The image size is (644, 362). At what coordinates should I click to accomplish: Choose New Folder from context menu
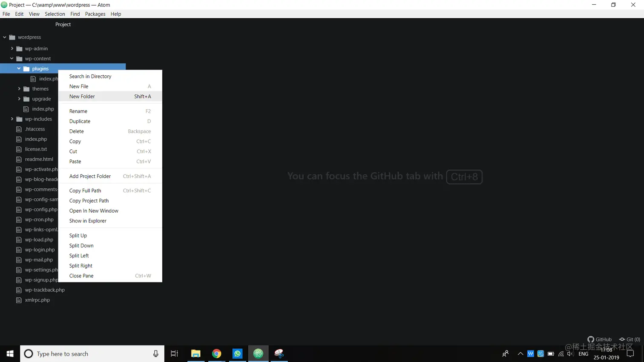(110, 97)
